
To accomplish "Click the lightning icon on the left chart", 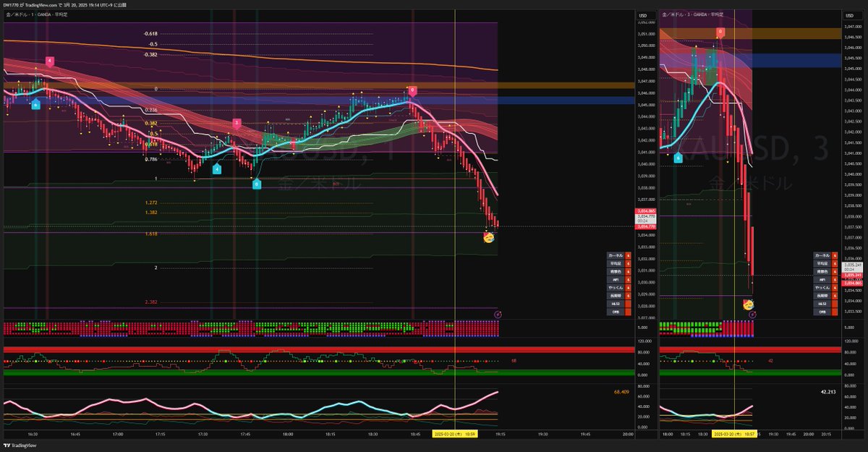I will [x=498, y=315].
